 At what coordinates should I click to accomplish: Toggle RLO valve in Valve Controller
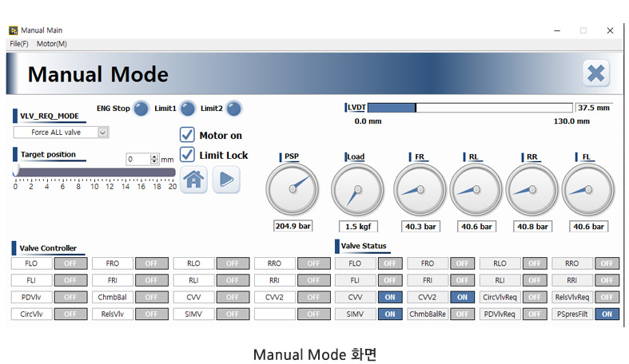tap(233, 263)
